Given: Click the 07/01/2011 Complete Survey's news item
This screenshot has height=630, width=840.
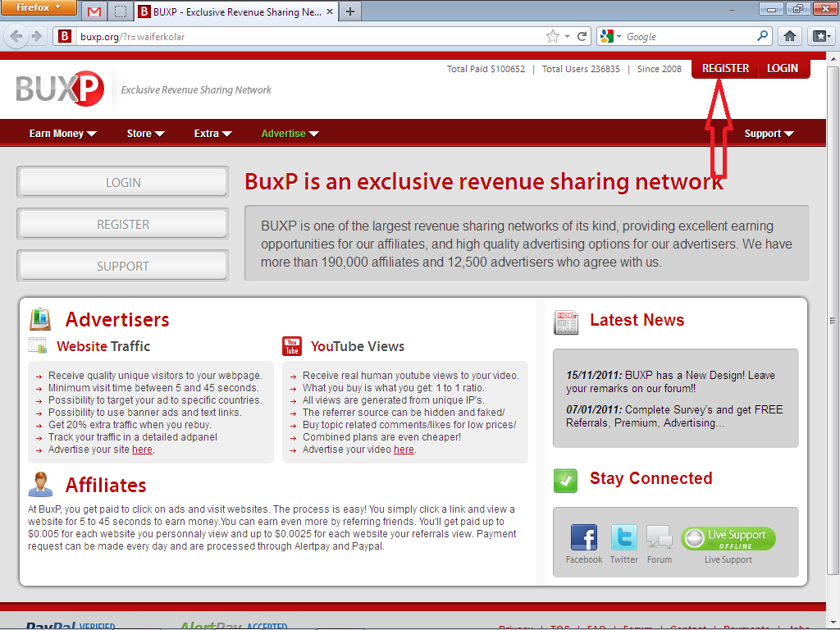Looking at the screenshot, I should [674, 416].
